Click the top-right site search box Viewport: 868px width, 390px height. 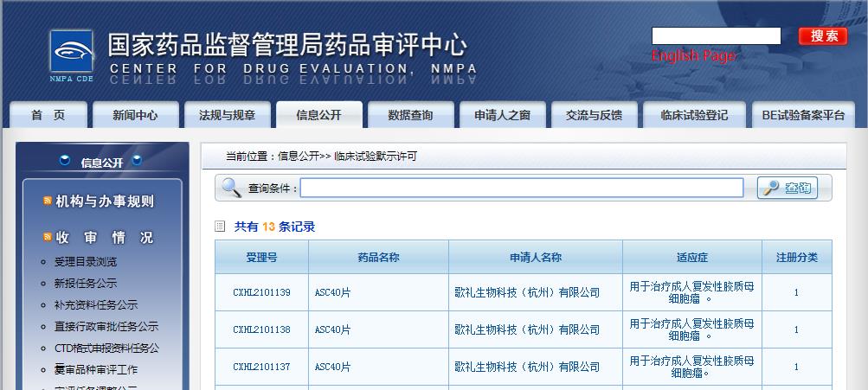716,36
